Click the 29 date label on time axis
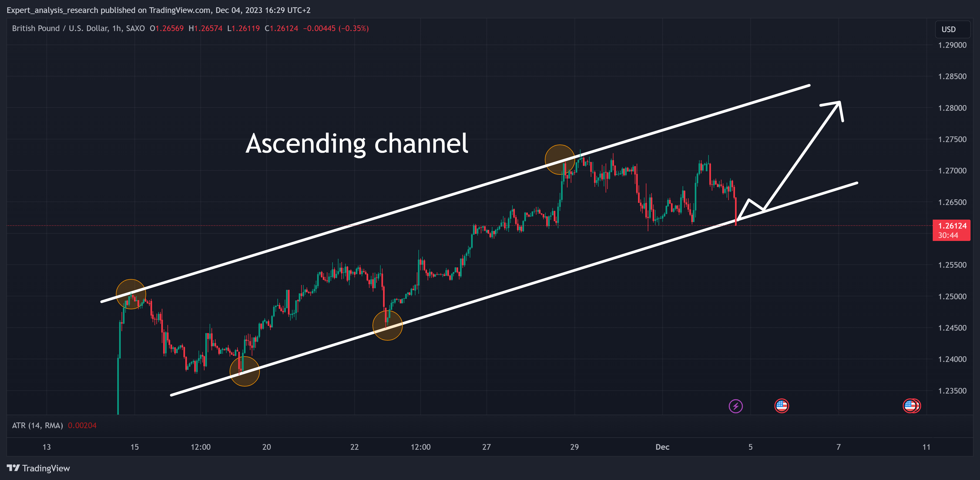 point(575,447)
